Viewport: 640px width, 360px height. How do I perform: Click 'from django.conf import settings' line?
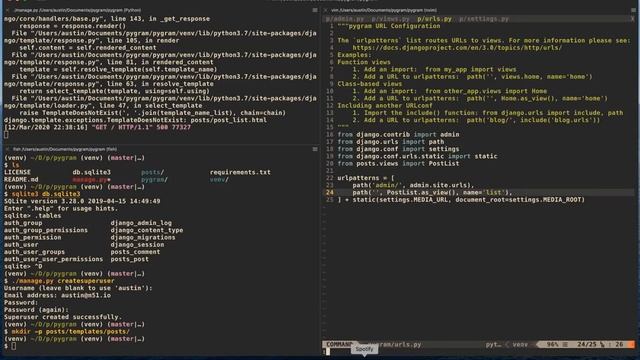[x=398, y=149]
